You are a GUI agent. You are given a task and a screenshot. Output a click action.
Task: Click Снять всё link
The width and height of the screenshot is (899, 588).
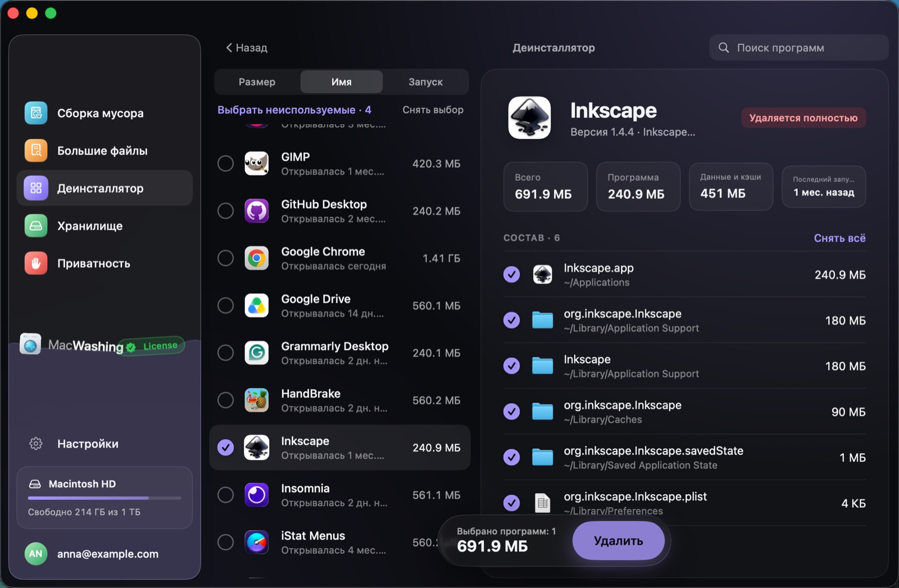click(839, 238)
